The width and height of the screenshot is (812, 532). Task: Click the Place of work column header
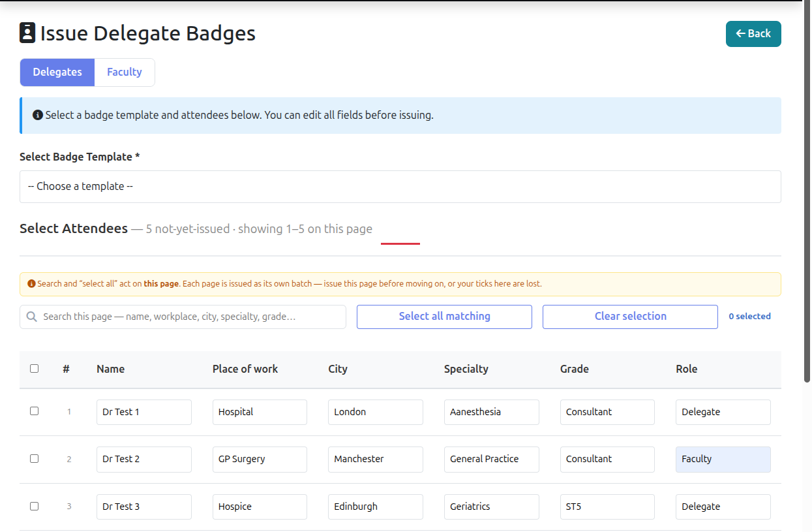[x=245, y=369]
